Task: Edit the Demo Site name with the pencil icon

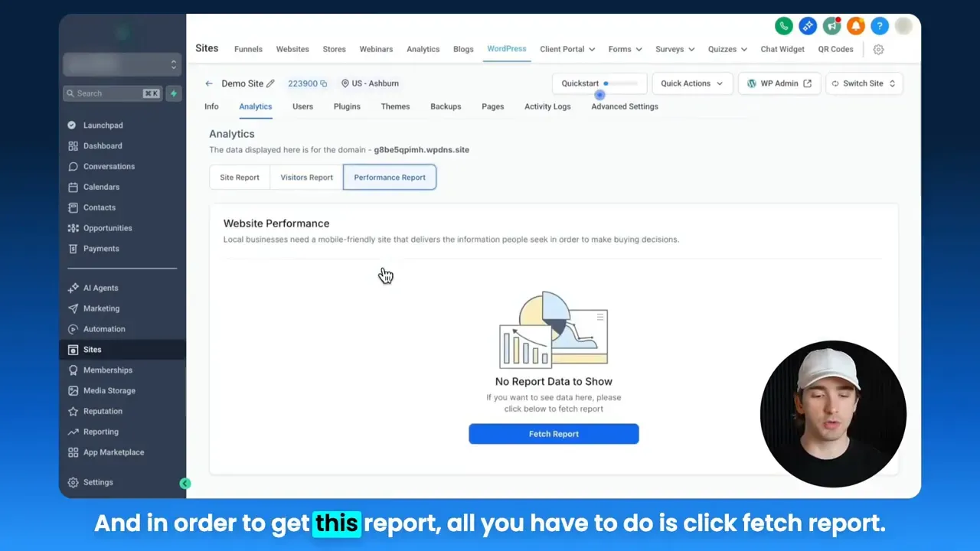Action: 269,83
